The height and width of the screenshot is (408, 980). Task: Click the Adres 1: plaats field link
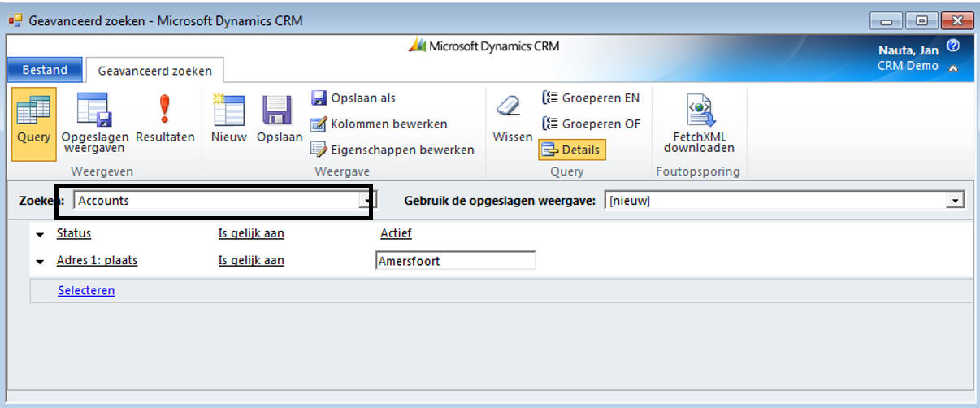97,260
